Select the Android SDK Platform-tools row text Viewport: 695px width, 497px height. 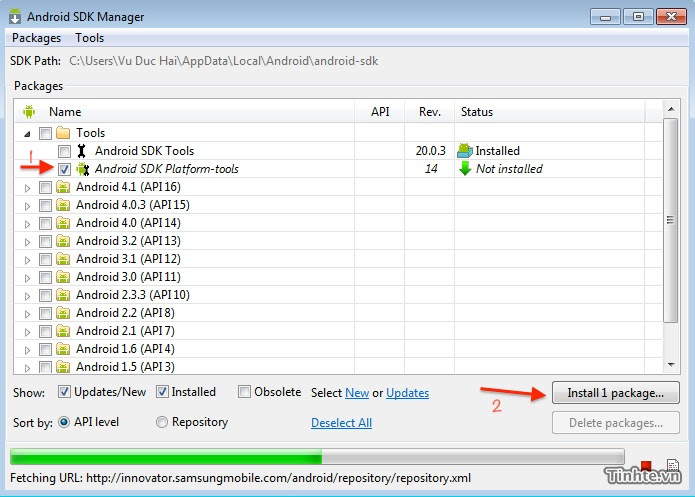(x=167, y=169)
